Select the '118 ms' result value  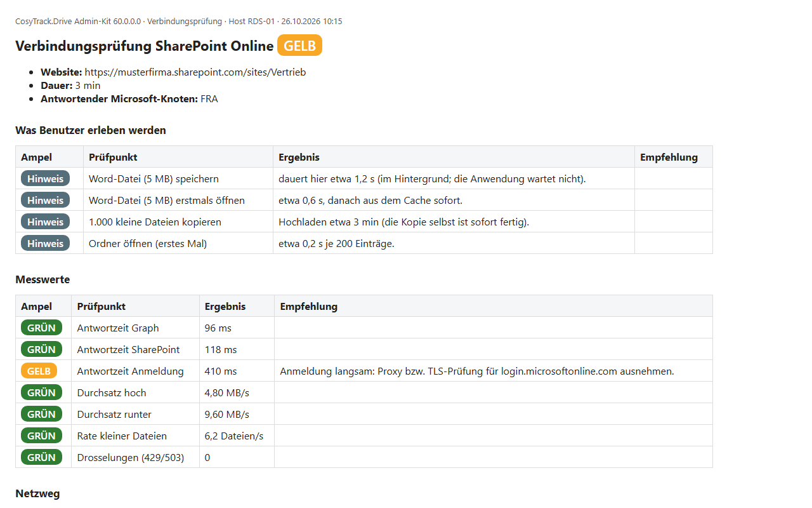point(221,350)
